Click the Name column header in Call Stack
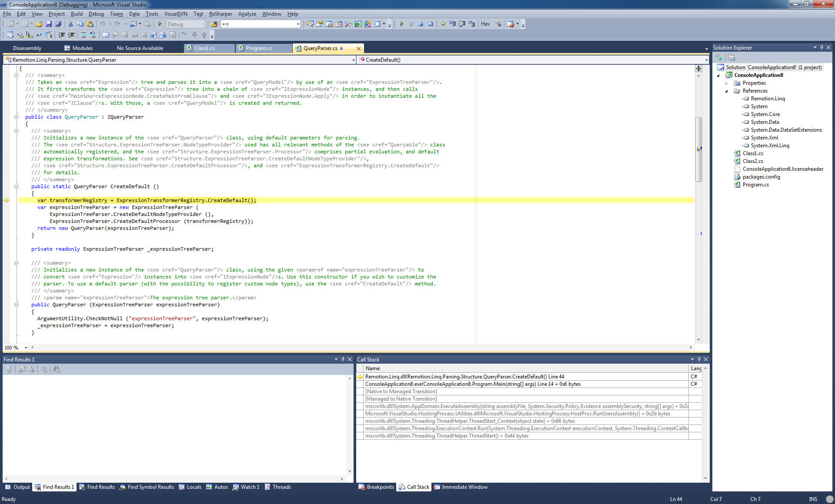 click(x=526, y=368)
